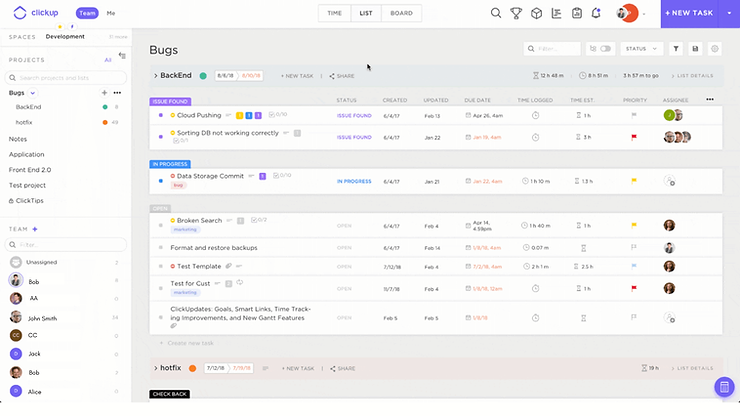Click the red priority flag on Sorting DB task
Viewport: 740px width, 416px height.
pos(634,137)
